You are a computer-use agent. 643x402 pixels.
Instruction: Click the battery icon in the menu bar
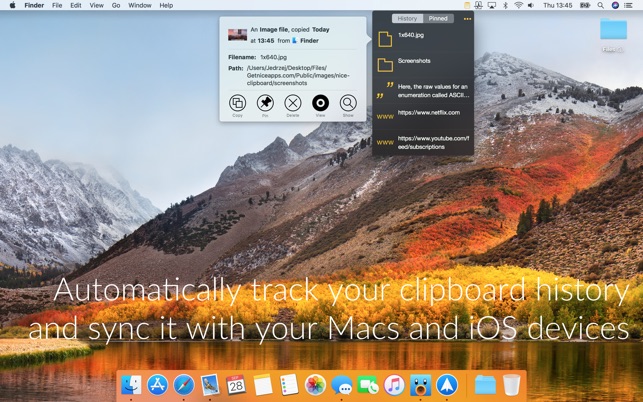point(585,5)
